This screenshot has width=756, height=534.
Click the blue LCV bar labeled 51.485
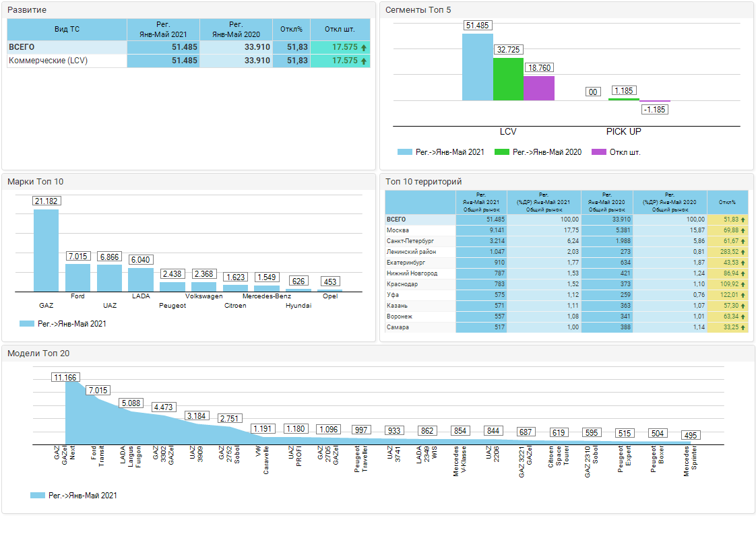pos(477,67)
